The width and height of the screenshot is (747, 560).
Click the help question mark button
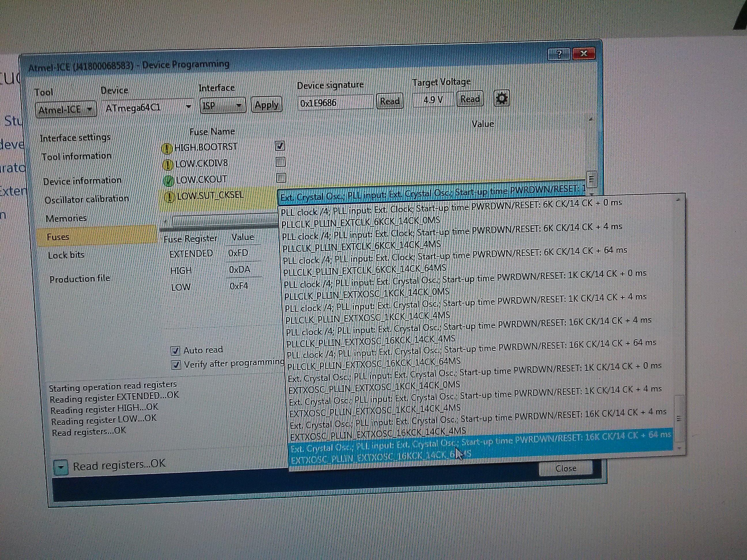point(559,54)
